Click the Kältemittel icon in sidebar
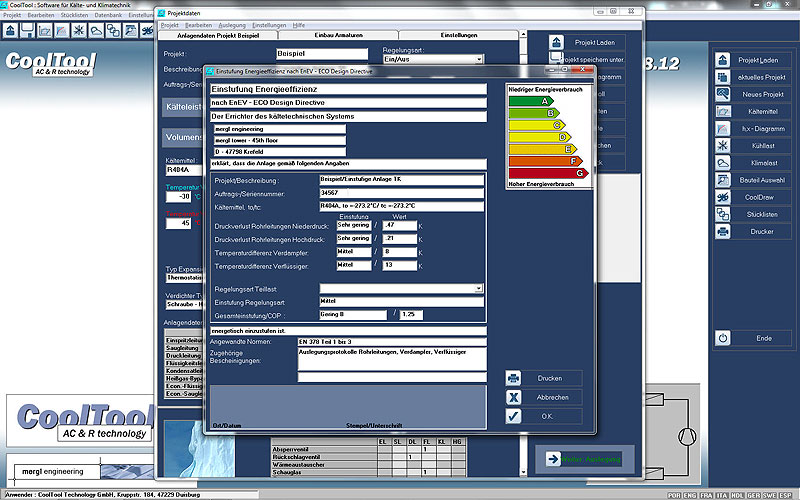The height and width of the screenshot is (500, 800). click(x=722, y=111)
